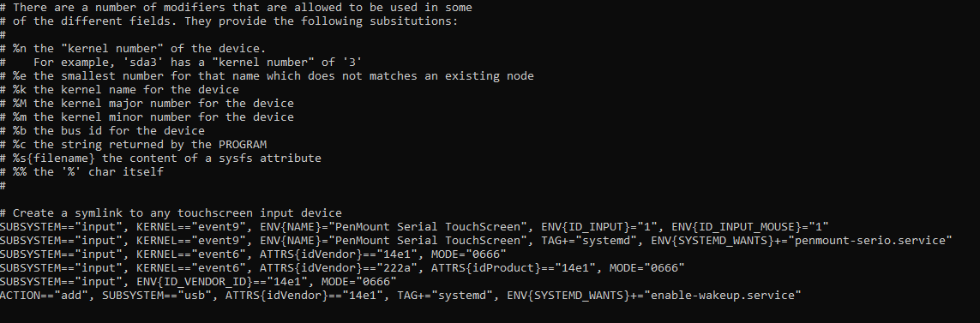The width and height of the screenshot is (980, 323).
Task: Click the %e smallest number comment line
Action: (x=267, y=76)
